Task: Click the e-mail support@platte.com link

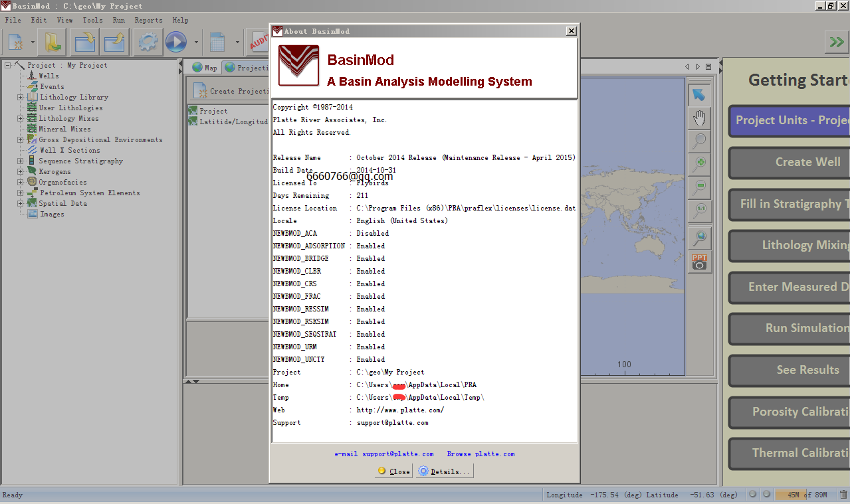Action: tap(384, 454)
